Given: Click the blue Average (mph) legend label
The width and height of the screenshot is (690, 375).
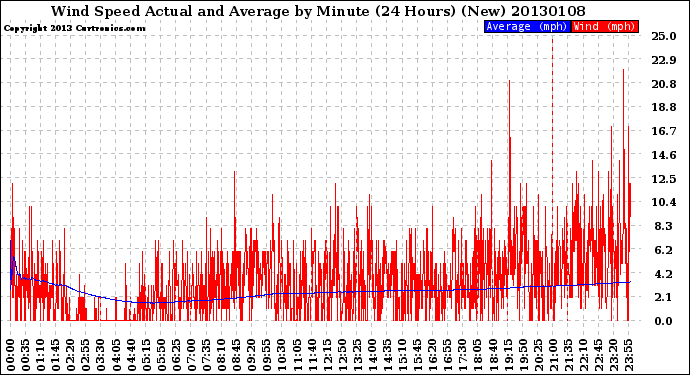Looking at the screenshot, I should 527,26.
